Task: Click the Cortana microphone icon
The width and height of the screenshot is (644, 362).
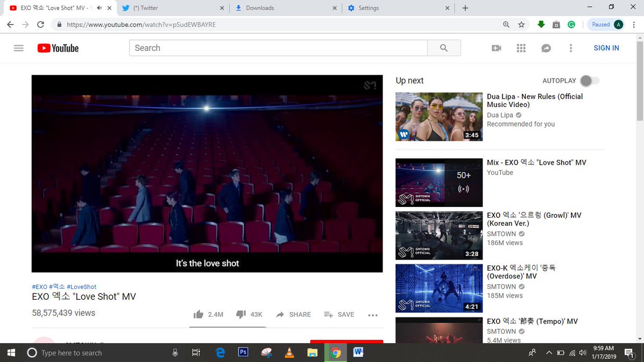Action: [x=175, y=352]
